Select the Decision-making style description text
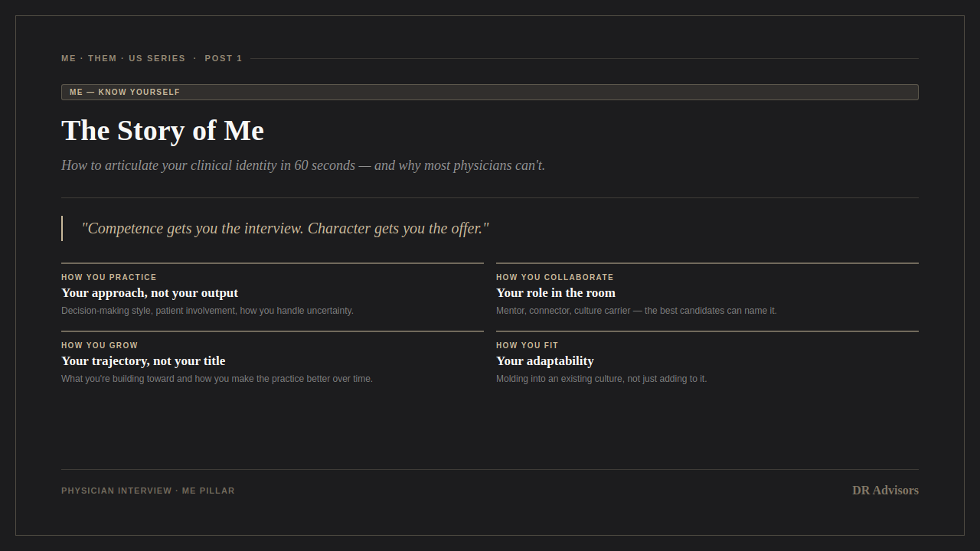The image size is (980, 551). coord(207,311)
